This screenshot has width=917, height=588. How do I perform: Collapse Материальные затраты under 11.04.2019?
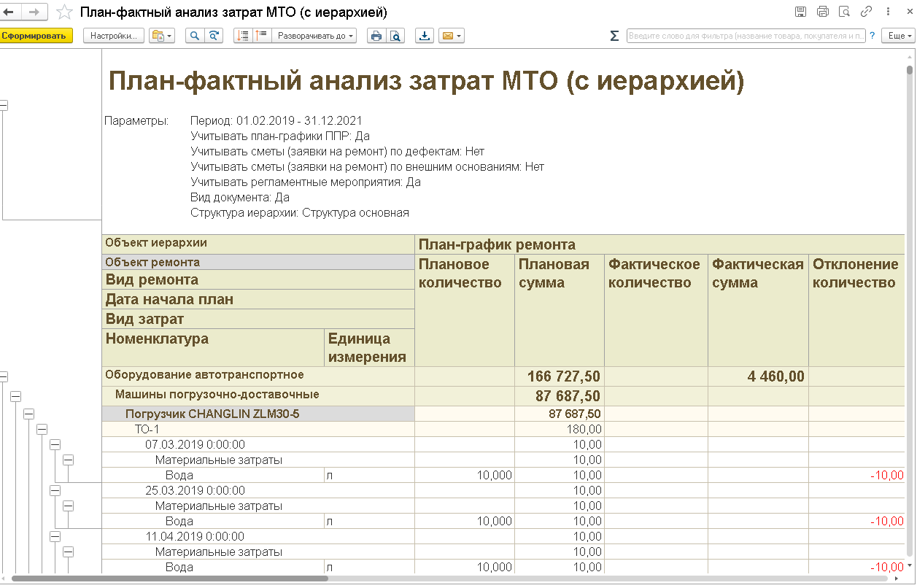pos(68,552)
